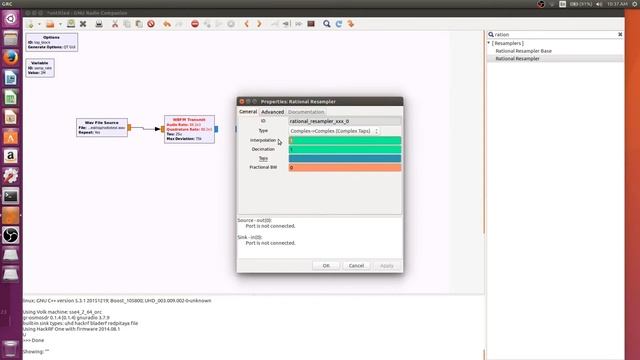640x360 pixels.
Task: Click the OK button
Action: pyautogui.click(x=326, y=266)
